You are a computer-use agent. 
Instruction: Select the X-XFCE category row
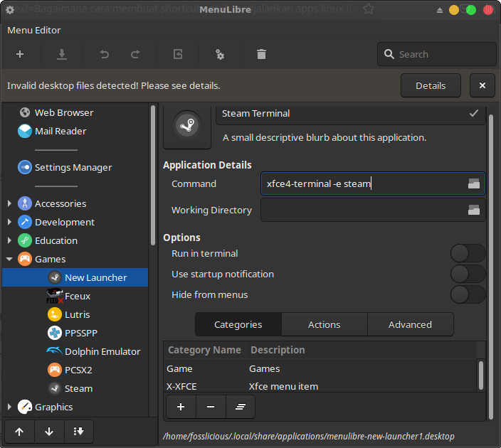click(x=320, y=385)
